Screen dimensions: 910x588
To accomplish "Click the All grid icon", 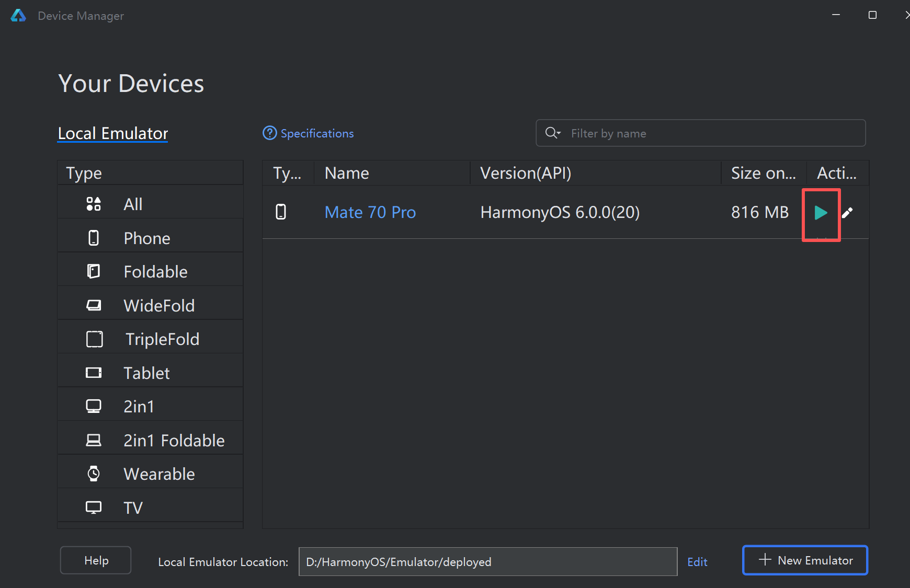I will [x=94, y=204].
